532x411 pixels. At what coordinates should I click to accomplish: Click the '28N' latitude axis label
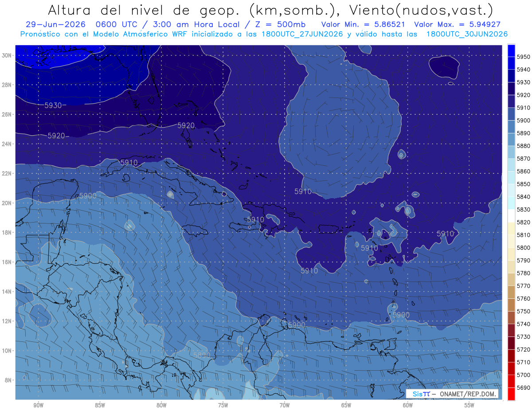click(7, 85)
